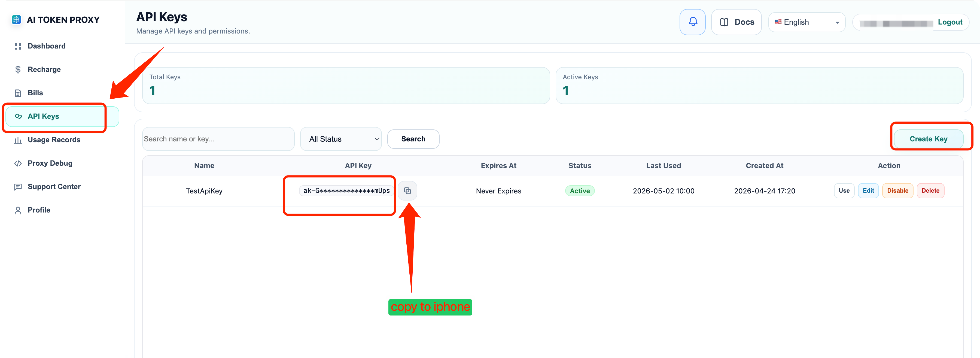Click the API Keys key icon
This screenshot has width=980, height=358.
coord(18,116)
